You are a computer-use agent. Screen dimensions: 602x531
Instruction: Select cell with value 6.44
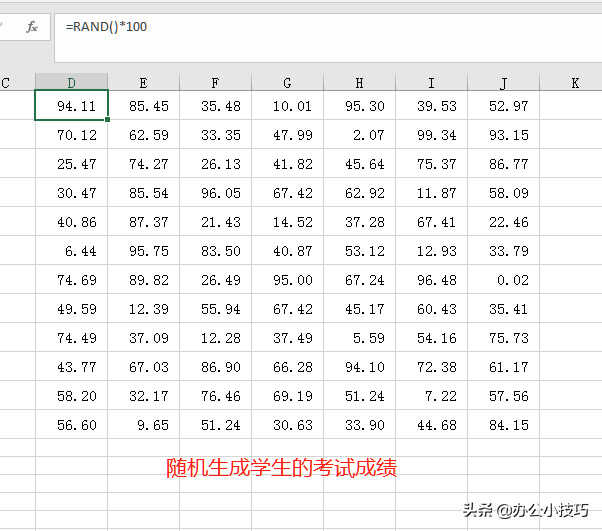[71, 250]
